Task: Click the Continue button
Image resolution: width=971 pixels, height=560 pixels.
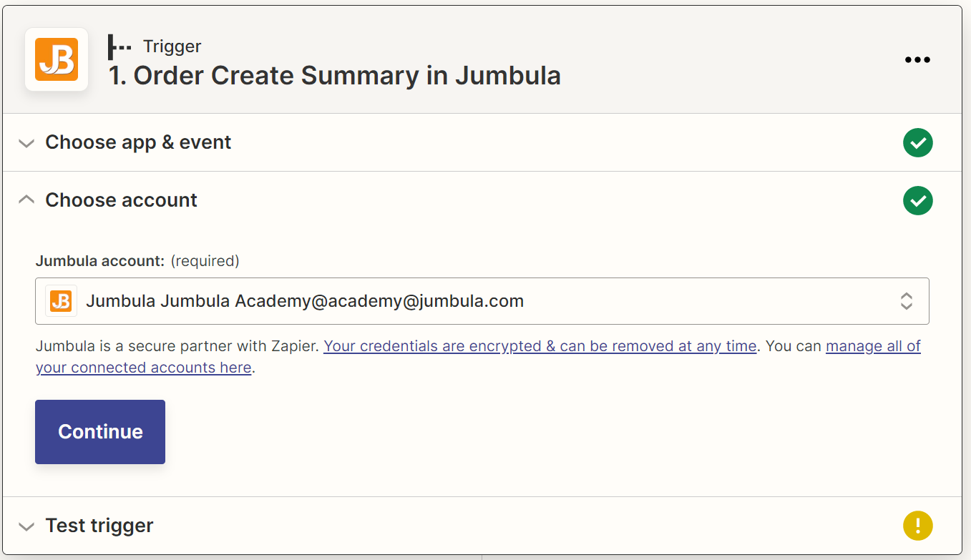Action: pos(100,432)
